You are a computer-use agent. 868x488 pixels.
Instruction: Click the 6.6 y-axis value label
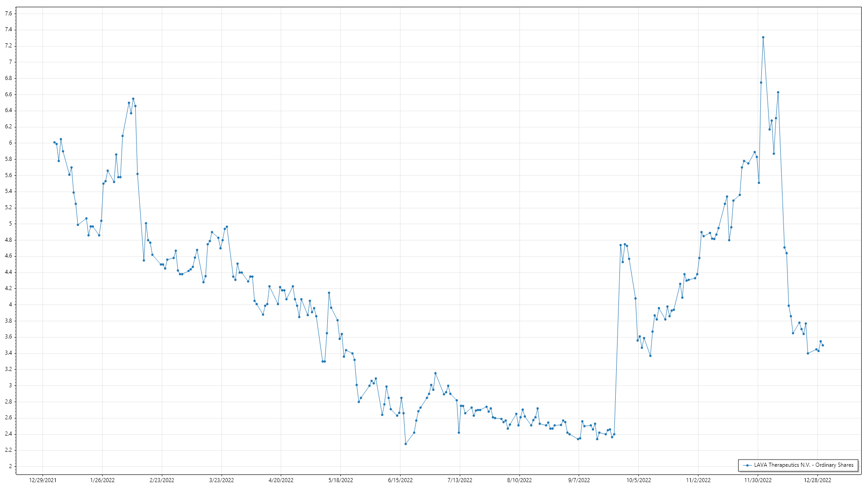click(9, 94)
